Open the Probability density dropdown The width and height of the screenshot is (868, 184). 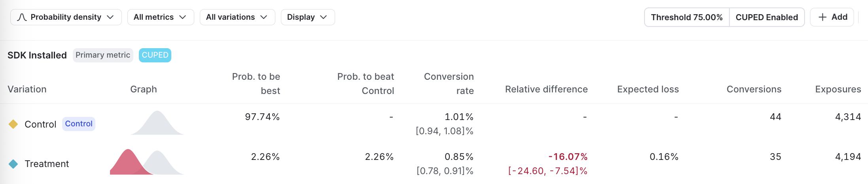pyautogui.click(x=66, y=17)
